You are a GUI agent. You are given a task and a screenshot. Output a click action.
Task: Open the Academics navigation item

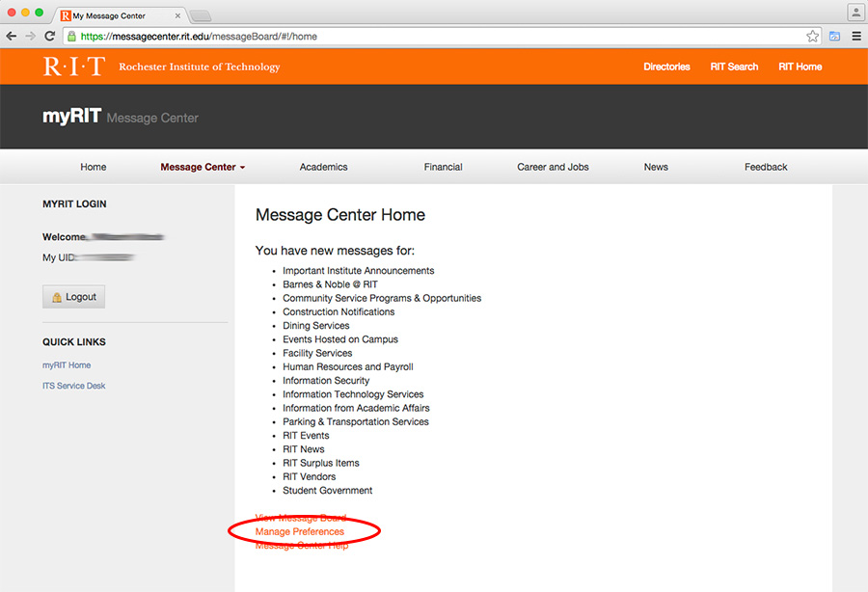point(323,167)
